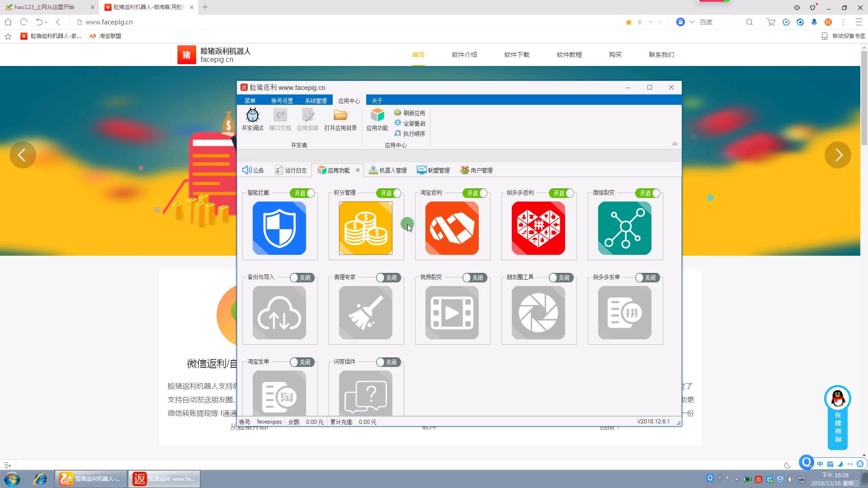Switch to the 公告 tab

pos(253,170)
